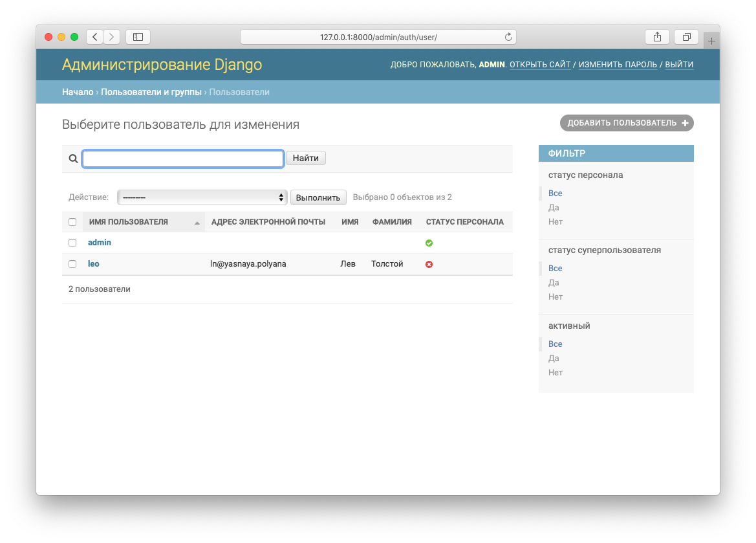This screenshot has width=756, height=543.
Task: Select Все under активный filter
Action: point(555,344)
